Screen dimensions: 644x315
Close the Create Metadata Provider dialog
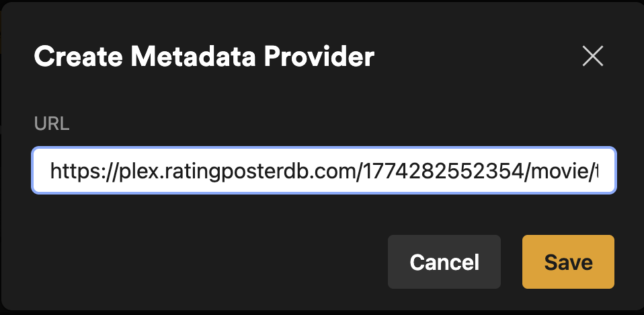(x=593, y=56)
